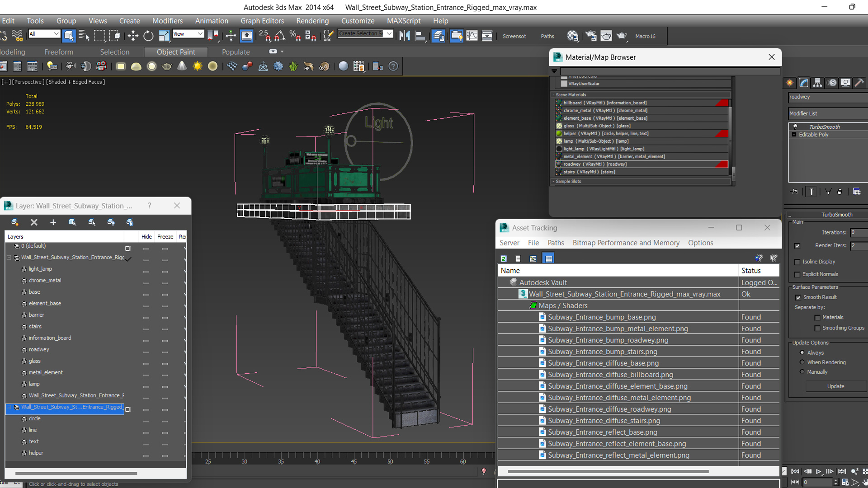Open the Motion panel tab
This screenshot has width=868, height=488.
[x=832, y=83]
